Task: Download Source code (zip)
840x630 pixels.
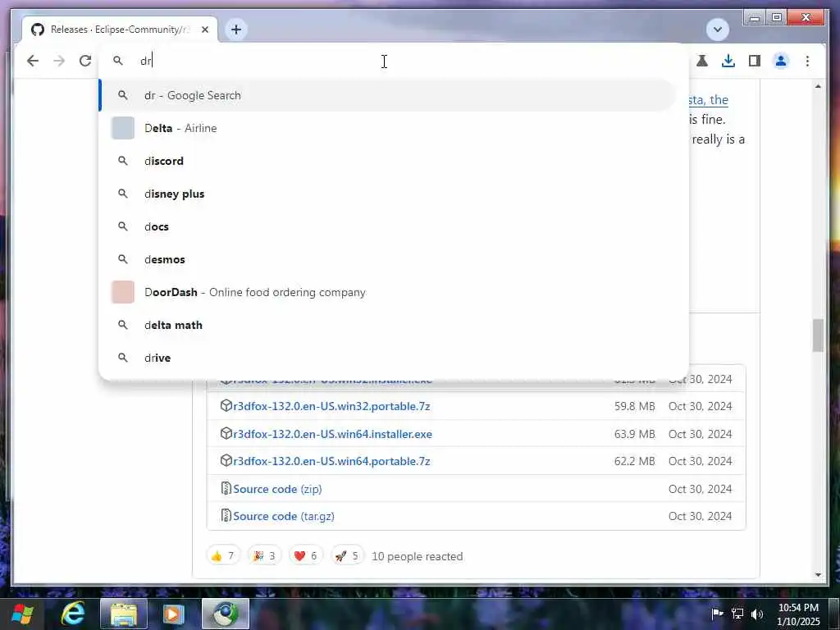Action: tap(277, 489)
